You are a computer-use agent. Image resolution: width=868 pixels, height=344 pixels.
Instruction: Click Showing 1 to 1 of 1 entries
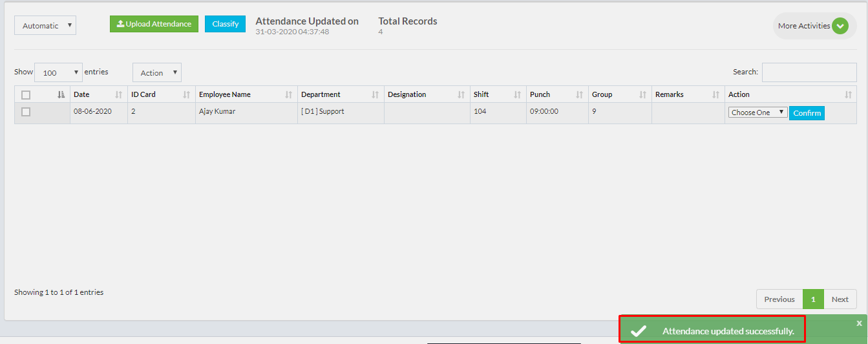(x=59, y=292)
